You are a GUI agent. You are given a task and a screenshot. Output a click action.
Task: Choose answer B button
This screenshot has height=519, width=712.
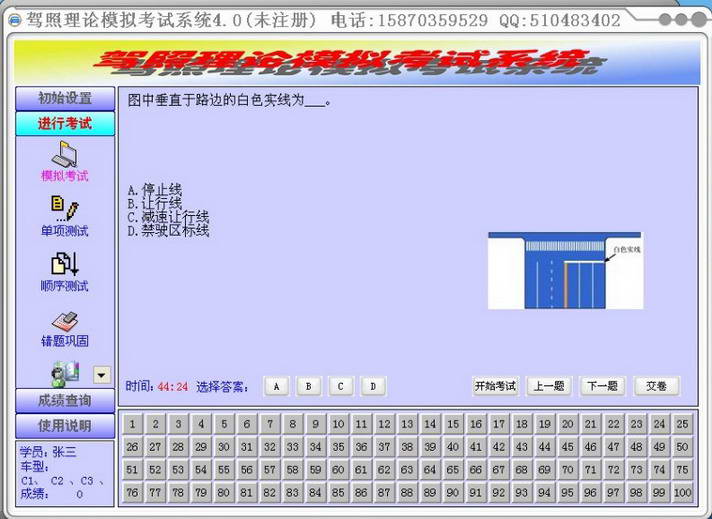(x=308, y=386)
